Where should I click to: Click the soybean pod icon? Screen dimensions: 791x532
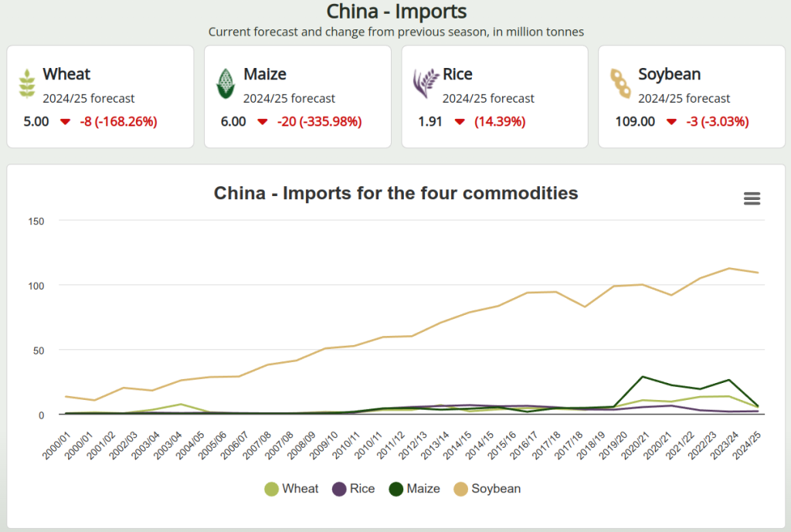[x=620, y=83]
